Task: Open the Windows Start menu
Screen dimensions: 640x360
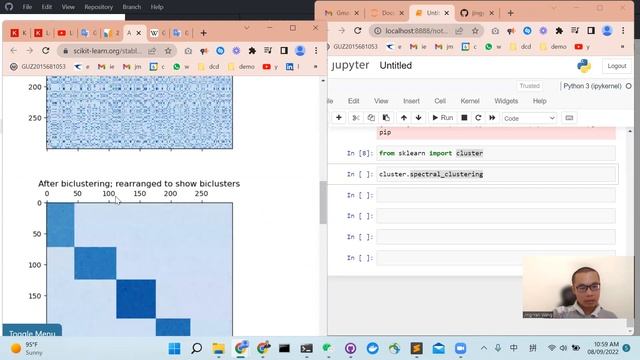Action: [x=174, y=348]
